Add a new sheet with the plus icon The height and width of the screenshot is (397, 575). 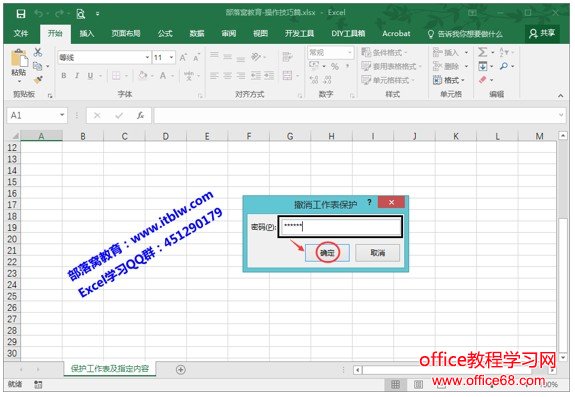[180, 370]
